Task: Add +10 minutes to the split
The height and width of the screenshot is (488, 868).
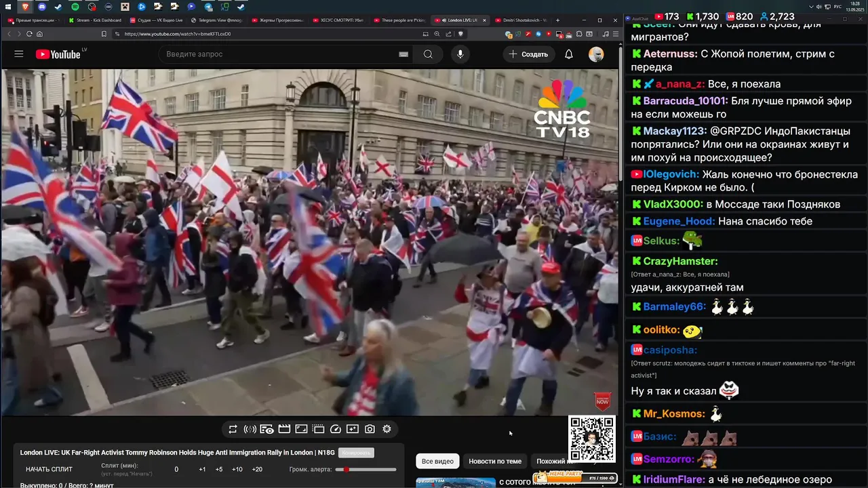Action: click(x=237, y=470)
